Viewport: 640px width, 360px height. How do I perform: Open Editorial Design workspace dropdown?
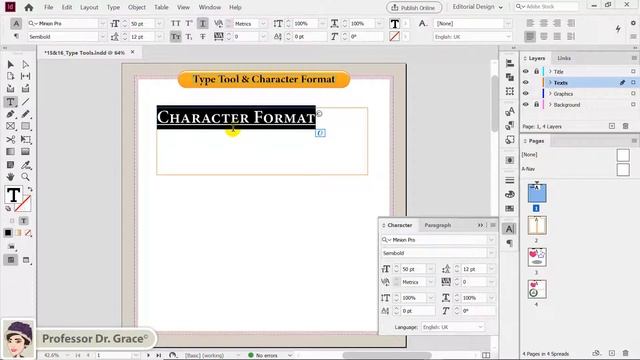[478, 7]
